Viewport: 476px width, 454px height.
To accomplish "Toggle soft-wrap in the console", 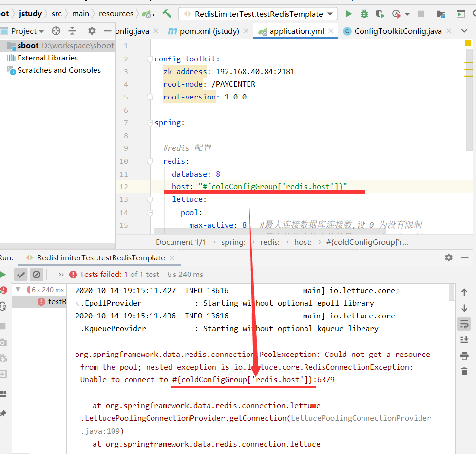I will click(x=464, y=324).
